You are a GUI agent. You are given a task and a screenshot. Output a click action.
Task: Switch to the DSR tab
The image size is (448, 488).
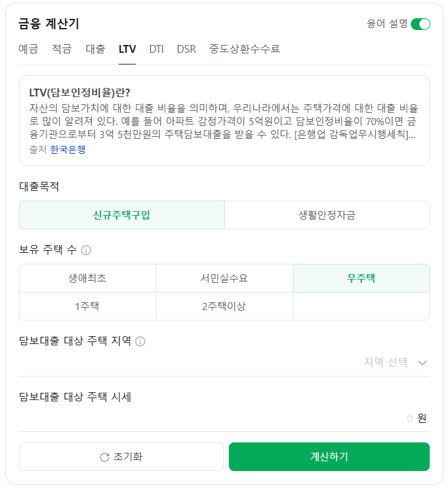tap(186, 49)
